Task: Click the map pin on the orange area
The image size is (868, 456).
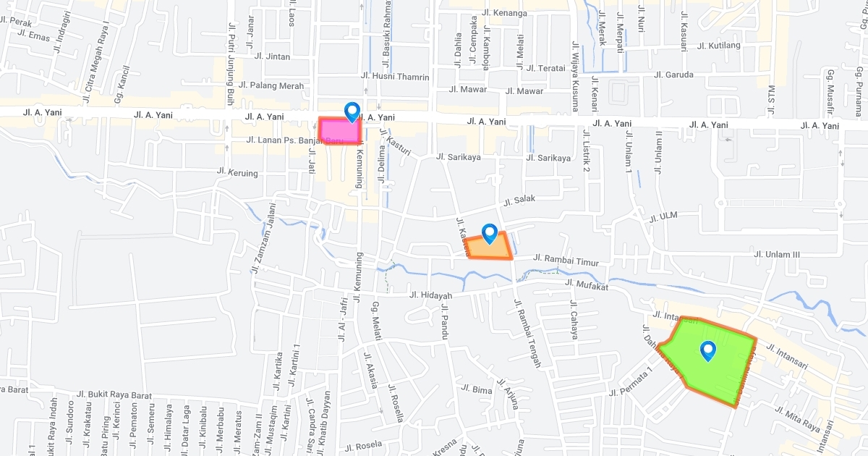Action: [x=490, y=234]
